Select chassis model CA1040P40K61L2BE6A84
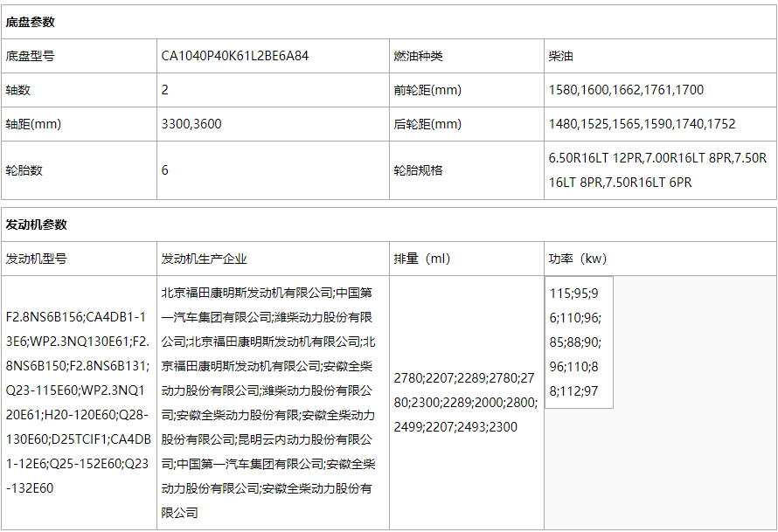This screenshot has width=778, height=532. [x=234, y=56]
